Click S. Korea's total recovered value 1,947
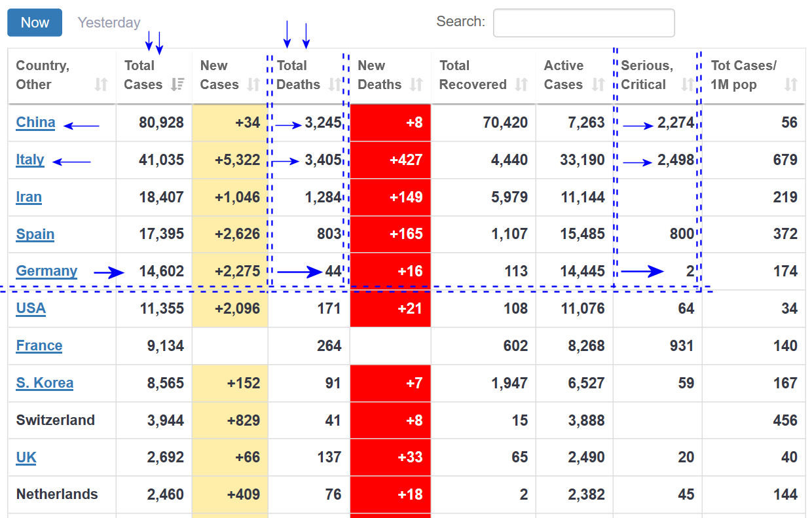This screenshot has width=812, height=518. [510, 383]
